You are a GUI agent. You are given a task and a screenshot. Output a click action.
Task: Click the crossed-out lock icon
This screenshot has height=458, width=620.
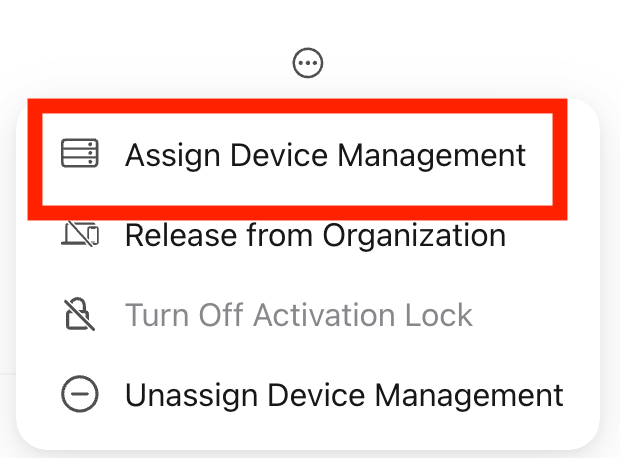pyautogui.click(x=79, y=315)
